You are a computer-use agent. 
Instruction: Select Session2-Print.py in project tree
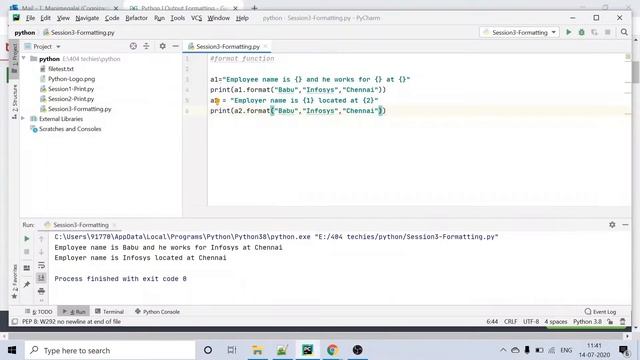click(x=71, y=99)
